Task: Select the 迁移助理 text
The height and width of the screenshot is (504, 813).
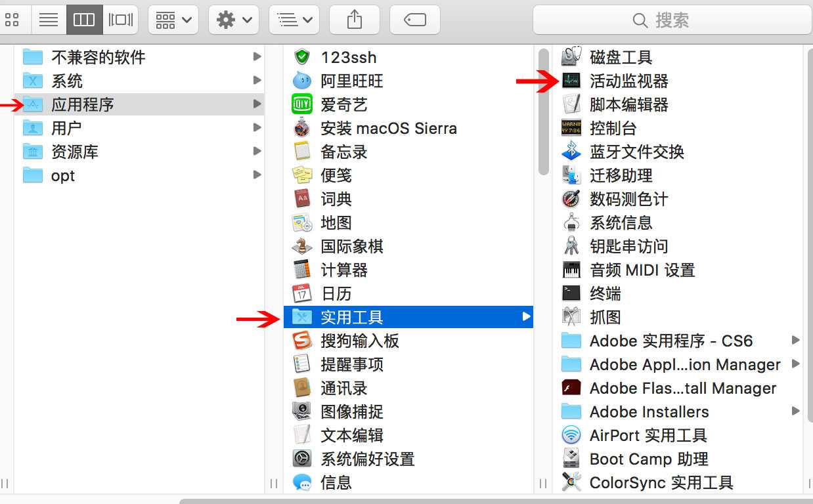Action: click(621, 175)
